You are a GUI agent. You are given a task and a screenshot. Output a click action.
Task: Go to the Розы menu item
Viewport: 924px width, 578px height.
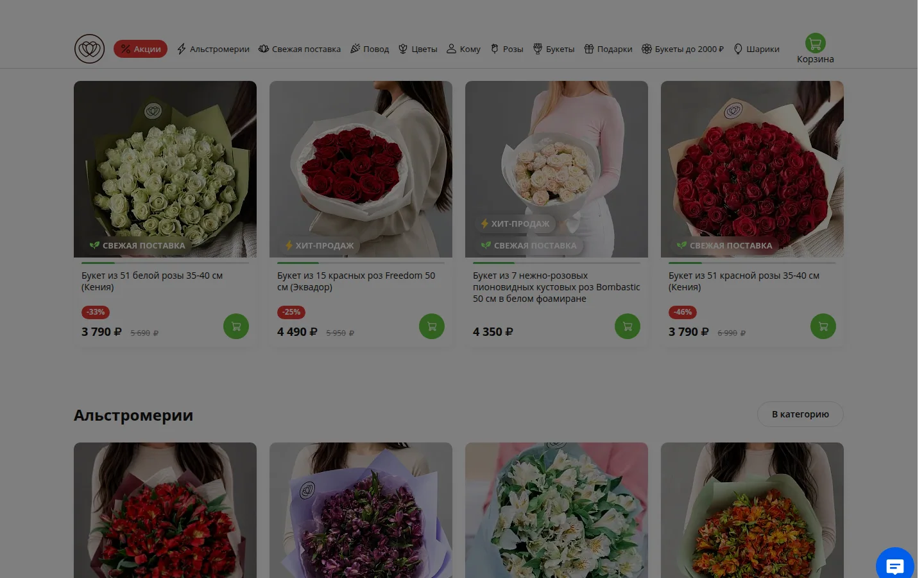[x=507, y=49]
